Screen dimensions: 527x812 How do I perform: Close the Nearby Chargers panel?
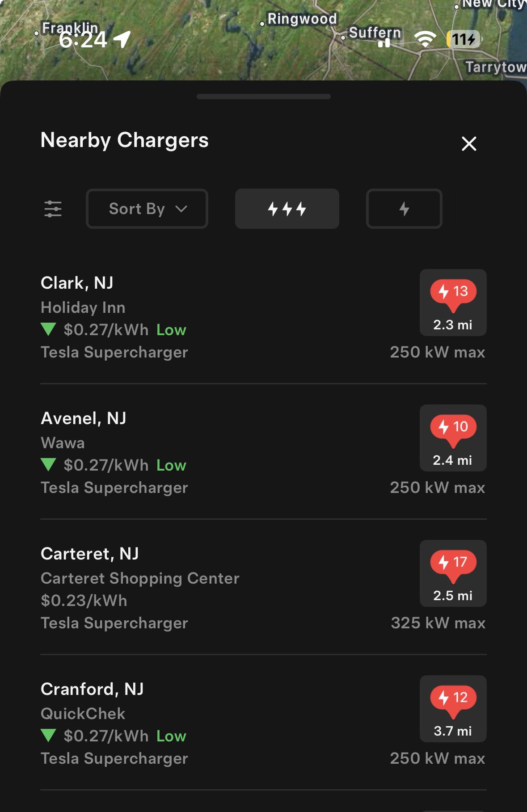(x=469, y=144)
